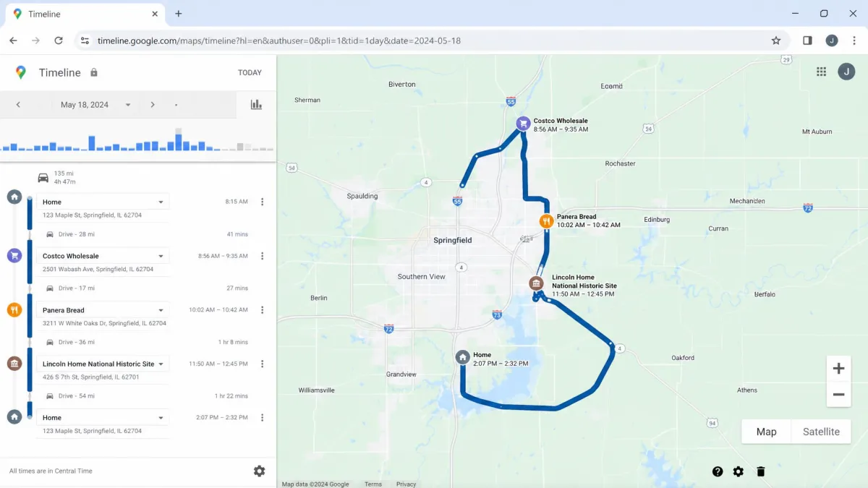Screen dimensions: 868x488
Task: Open Chrome's three-dot menu
Action: [x=854, y=40]
